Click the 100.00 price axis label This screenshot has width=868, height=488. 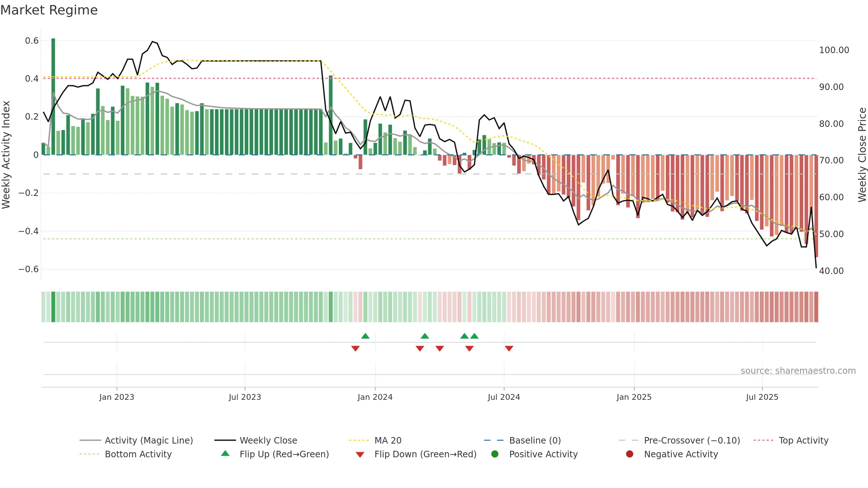[834, 50]
